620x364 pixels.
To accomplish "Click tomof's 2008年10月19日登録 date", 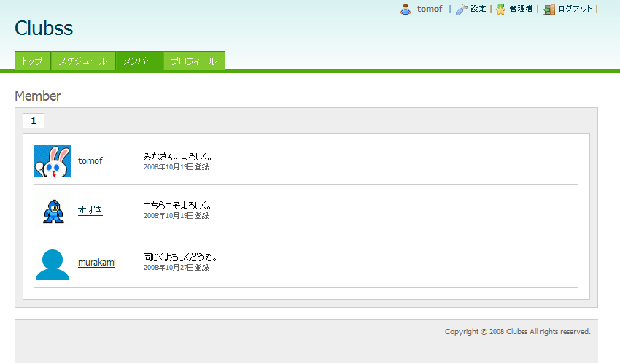I will (176, 167).
